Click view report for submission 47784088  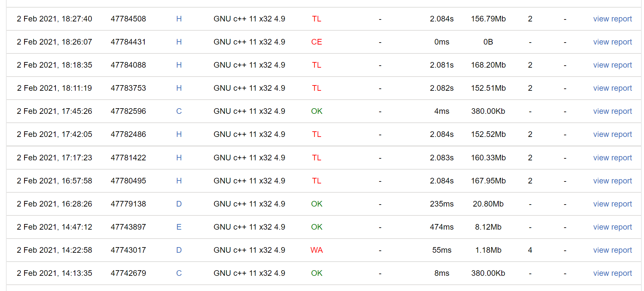pos(612,65)
